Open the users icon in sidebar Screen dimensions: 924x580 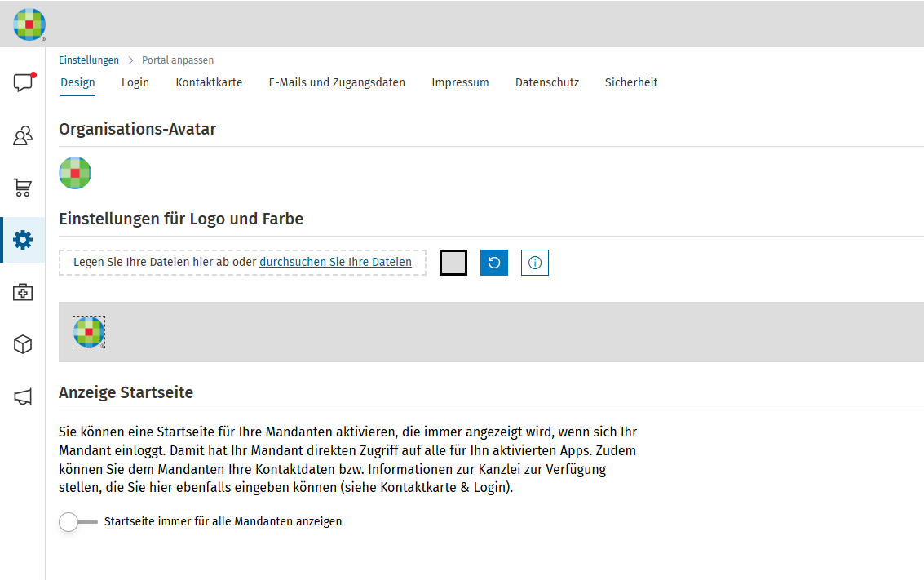pyautogui.click(x=23, y=135)
